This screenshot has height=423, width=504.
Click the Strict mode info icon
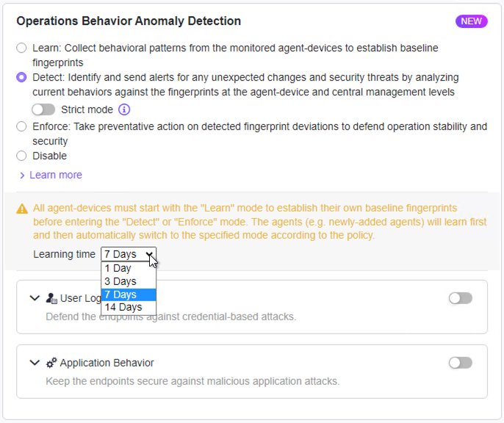(124, 109)
